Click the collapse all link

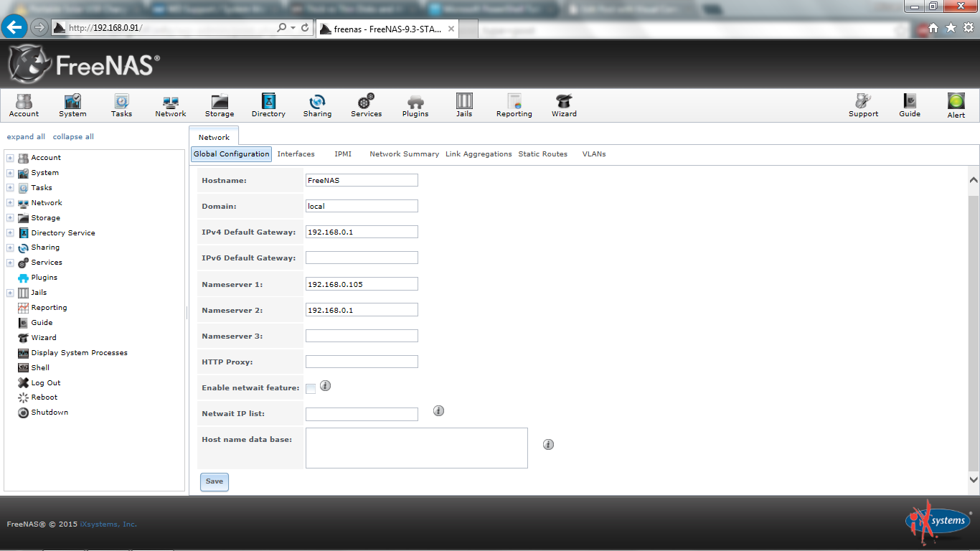[73, 137]
